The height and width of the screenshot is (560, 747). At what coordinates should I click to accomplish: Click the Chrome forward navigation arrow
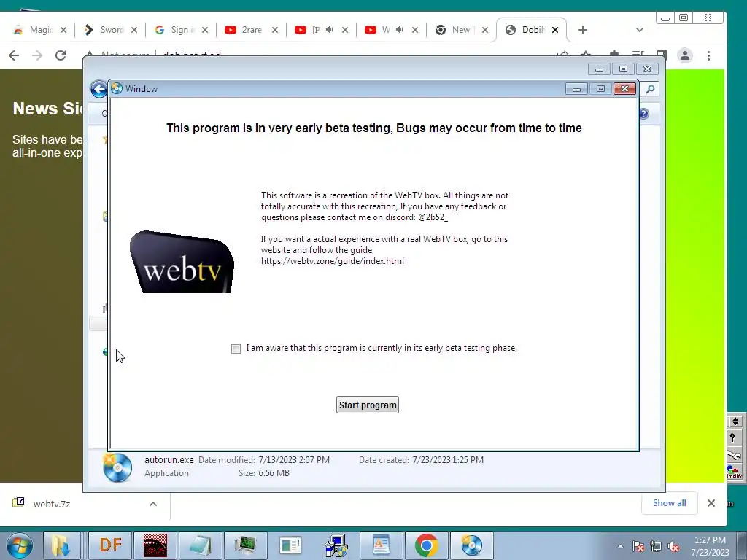pyautogui.click(x=37, y=55)
